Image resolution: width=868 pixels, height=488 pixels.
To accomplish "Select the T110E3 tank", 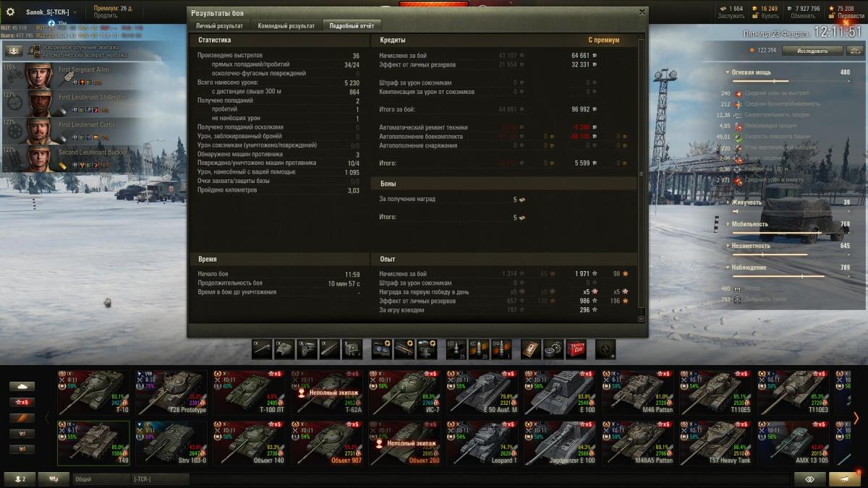I will (793, 392).
